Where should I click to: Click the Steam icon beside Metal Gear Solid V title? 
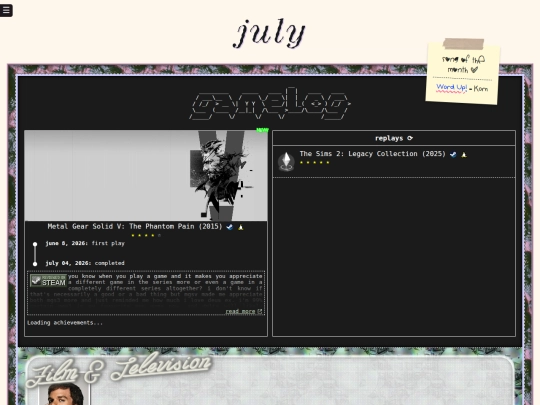(x=230, y=227)
